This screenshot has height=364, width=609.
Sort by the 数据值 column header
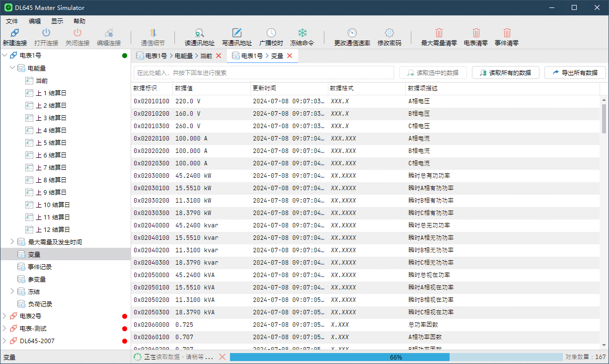click(x=212, y=88)
